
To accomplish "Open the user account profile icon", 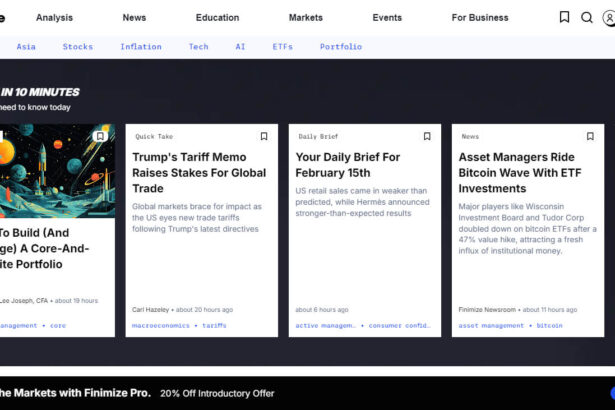I will click(x=609, y=18).
